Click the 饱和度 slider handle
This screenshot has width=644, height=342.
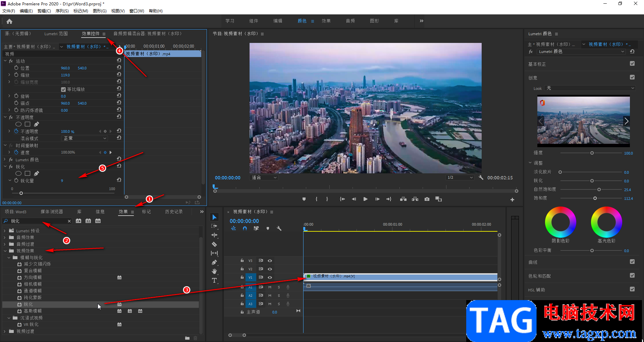click(x=595, y=198)
